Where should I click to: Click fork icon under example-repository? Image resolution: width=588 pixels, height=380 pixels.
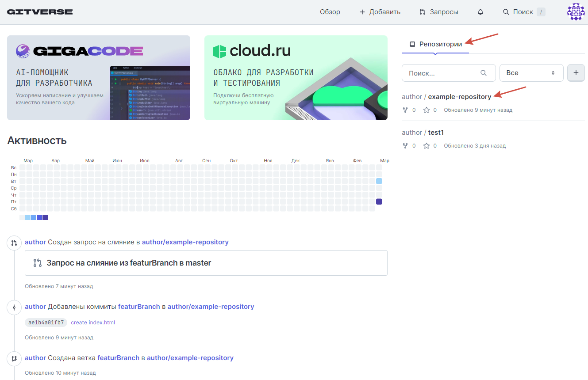[405, 110]
